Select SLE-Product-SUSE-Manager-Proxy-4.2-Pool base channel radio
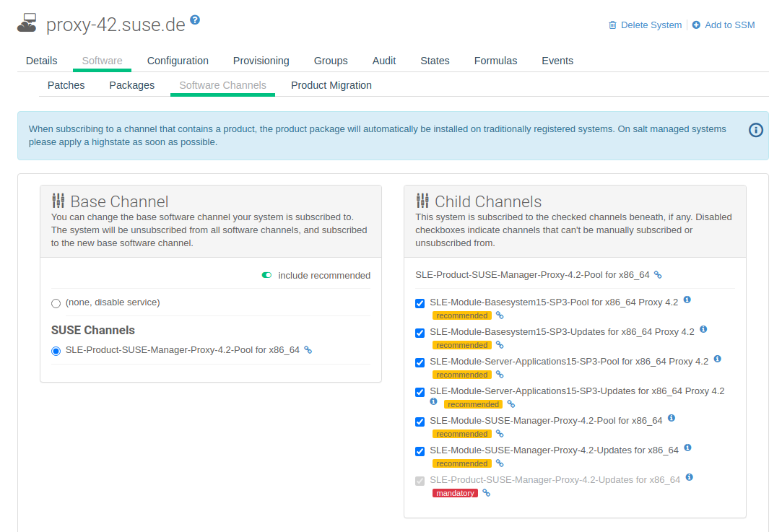 56,351
